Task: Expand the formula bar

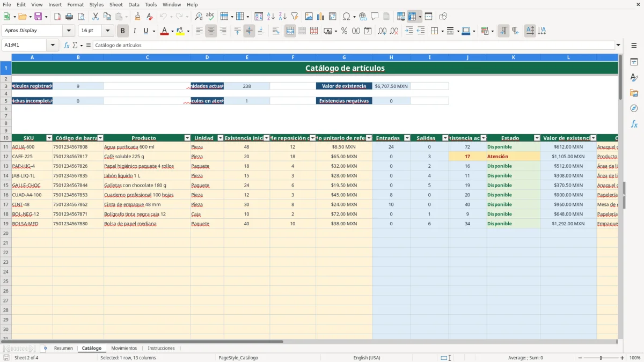Action: [618, 45]
